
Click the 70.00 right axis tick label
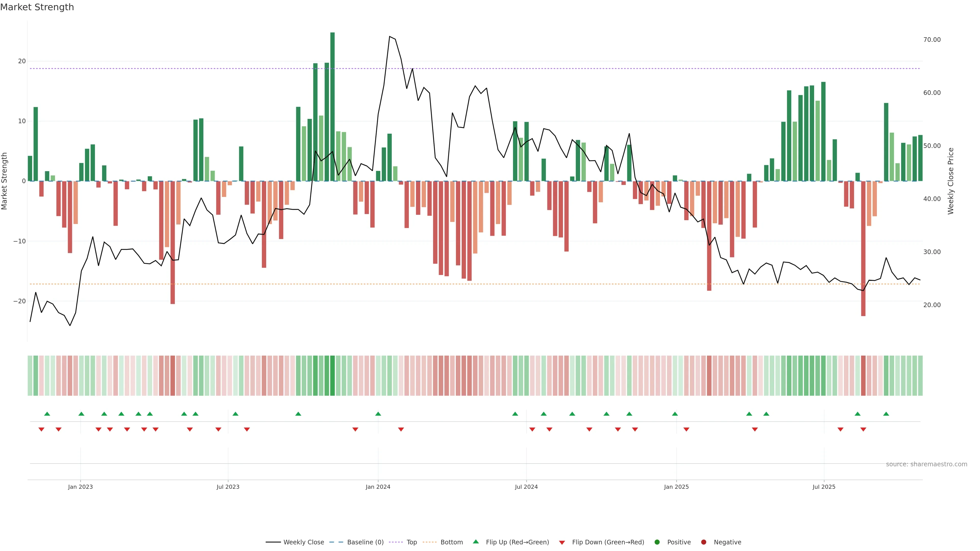coord(932,40)
